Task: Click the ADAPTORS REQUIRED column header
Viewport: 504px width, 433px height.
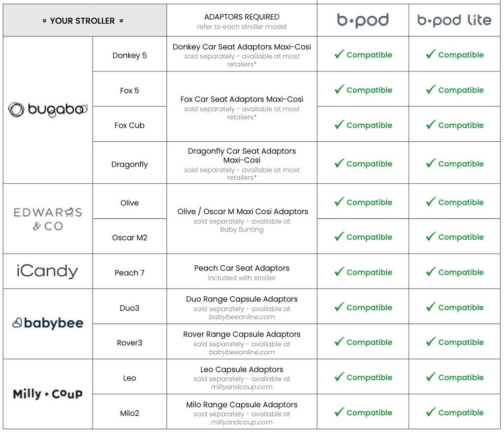Action: click(242, 17)
